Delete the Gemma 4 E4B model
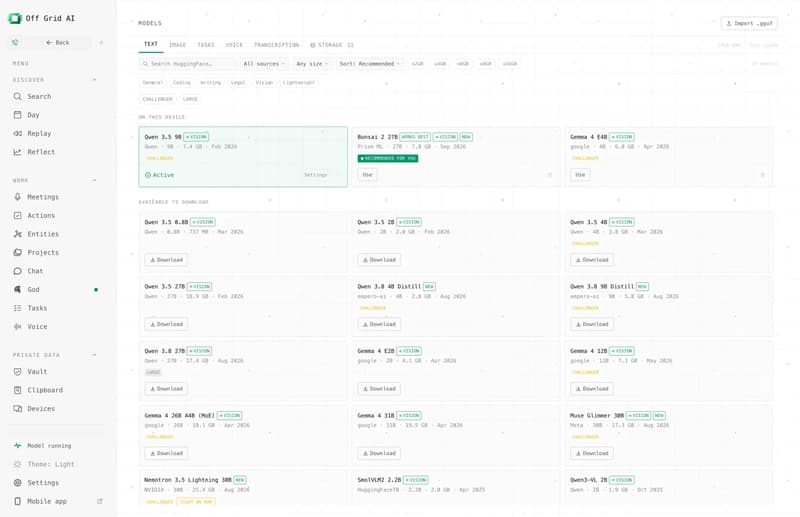Viewport: 800px width, 517px height. click(x=763, y=175)
